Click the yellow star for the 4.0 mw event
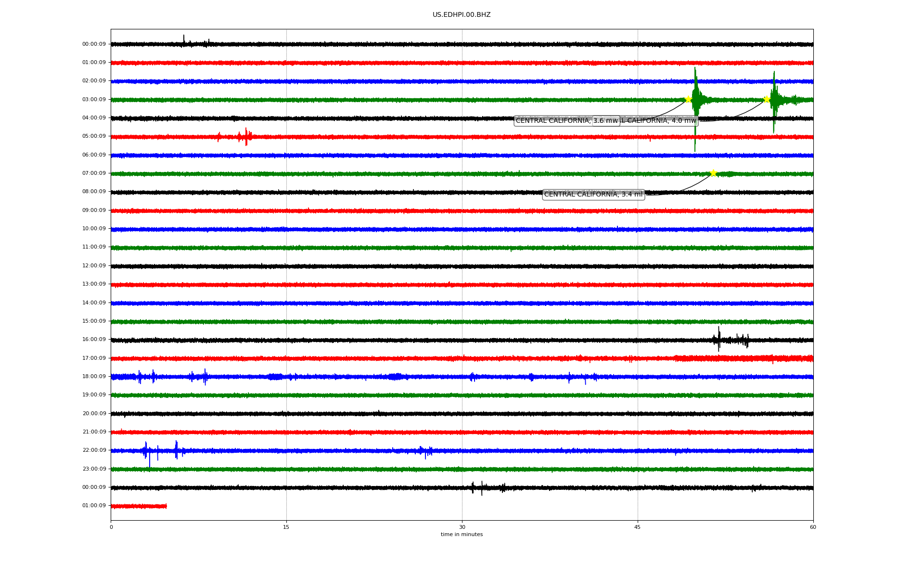This screenshot has width=924, height=578. [x=767, y=100]
